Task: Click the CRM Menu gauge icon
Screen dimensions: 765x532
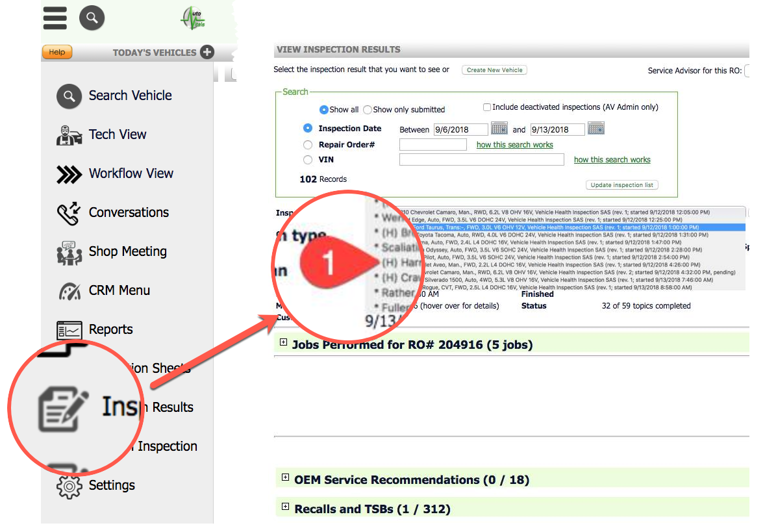Action: coord(69,292)
